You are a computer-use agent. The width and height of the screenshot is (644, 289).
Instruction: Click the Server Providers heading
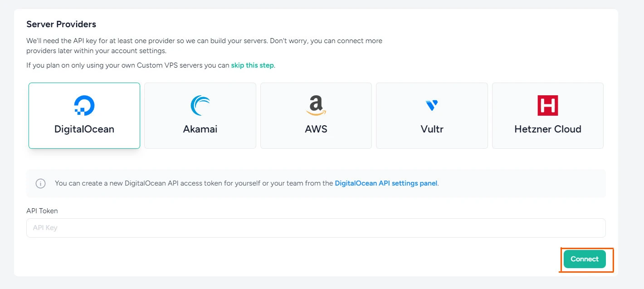61,24
